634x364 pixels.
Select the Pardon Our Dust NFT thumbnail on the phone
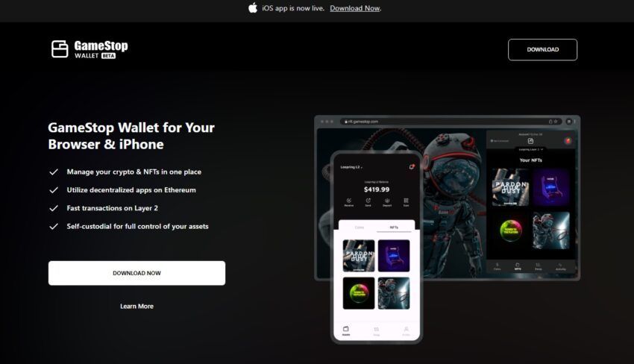359,256
